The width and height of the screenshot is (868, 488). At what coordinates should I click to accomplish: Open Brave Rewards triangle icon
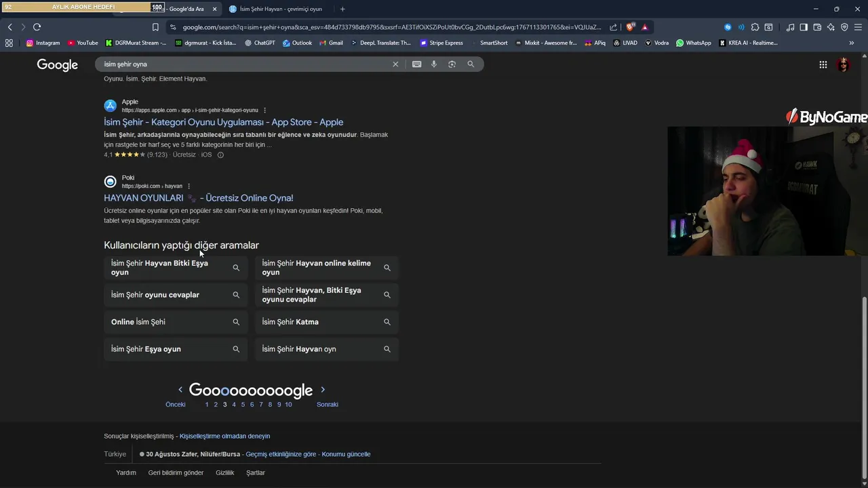[x=644, y=27]
